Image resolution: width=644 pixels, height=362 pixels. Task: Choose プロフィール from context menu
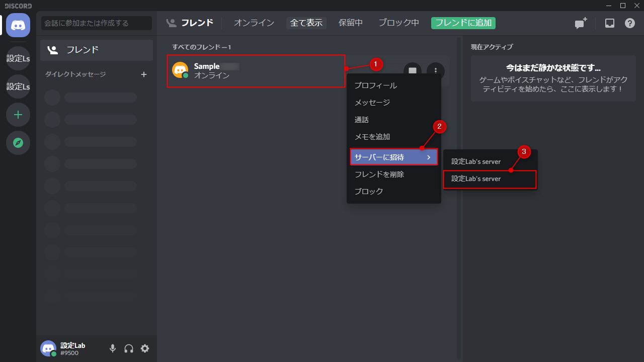tap(394, 85)
